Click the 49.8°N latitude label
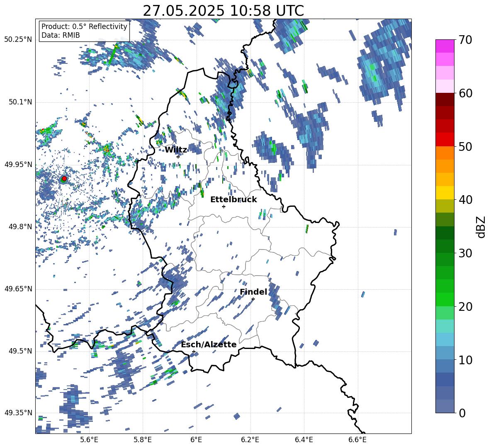Viewport: 491px width, 448px height. (20, 227)
